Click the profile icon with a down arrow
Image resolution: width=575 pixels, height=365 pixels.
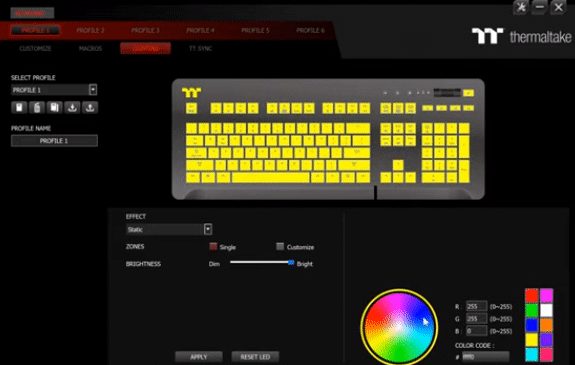[72, 107]
